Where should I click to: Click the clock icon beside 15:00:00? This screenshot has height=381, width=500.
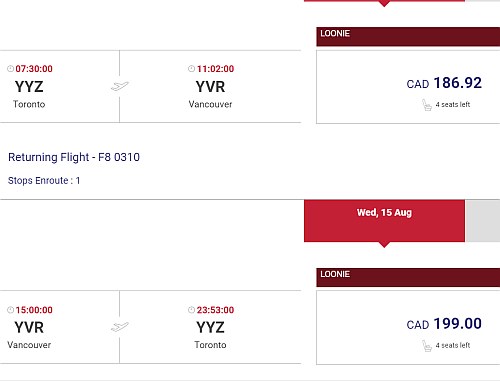10,310
